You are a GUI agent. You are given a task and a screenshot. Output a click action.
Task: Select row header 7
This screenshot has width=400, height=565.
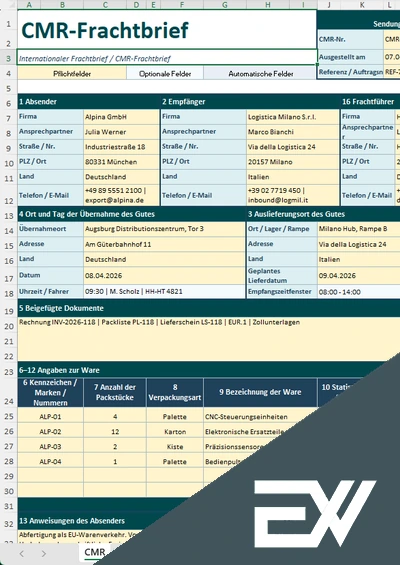click(x=9, y=118)
